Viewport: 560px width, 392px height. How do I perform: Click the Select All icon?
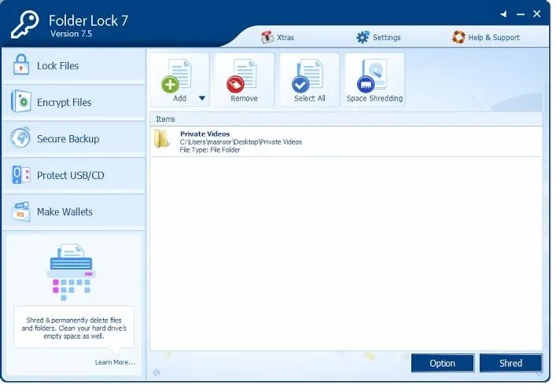[x=307, y=76]
